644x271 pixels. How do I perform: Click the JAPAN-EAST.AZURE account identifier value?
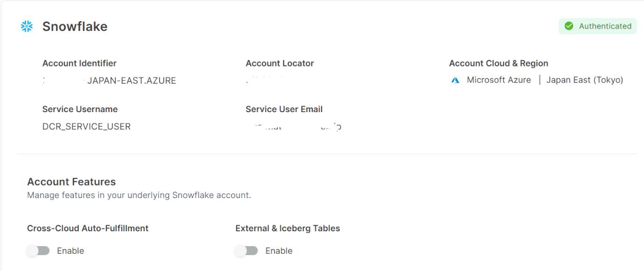132,81
